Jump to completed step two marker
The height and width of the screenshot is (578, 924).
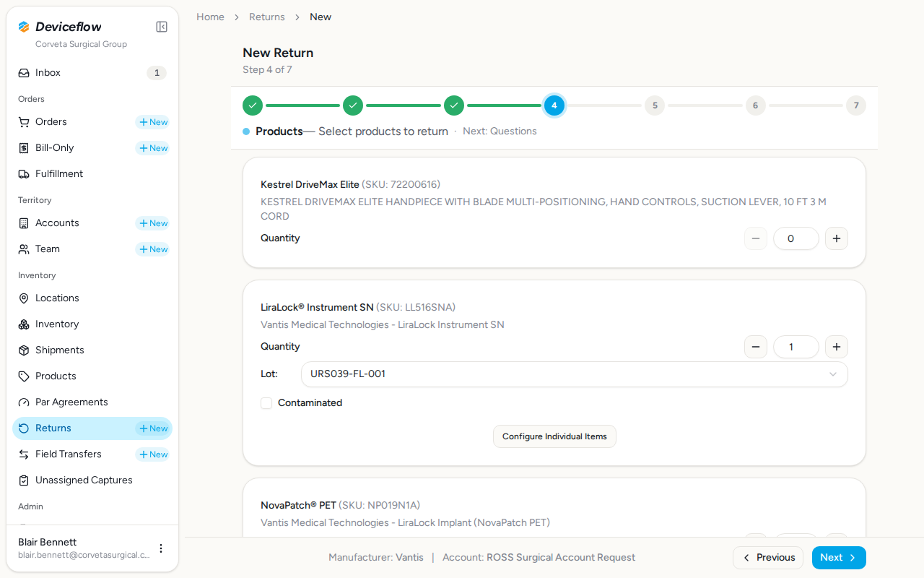353,105
